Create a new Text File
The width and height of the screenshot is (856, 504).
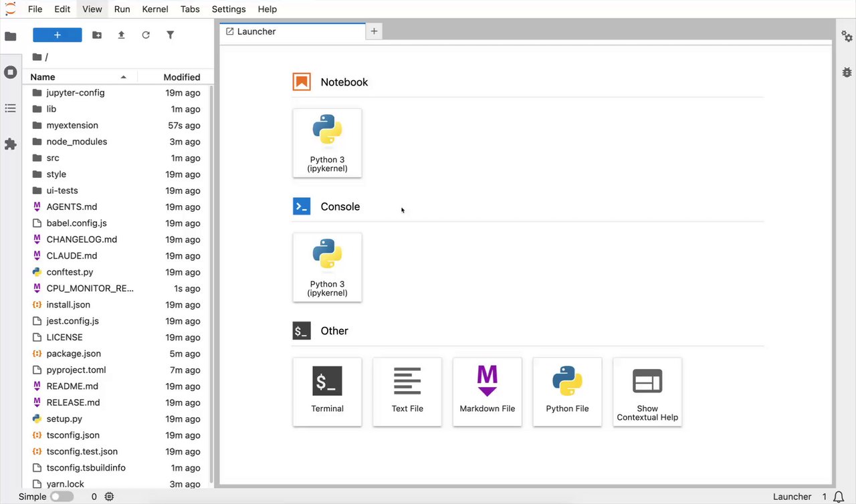point(407,392)
